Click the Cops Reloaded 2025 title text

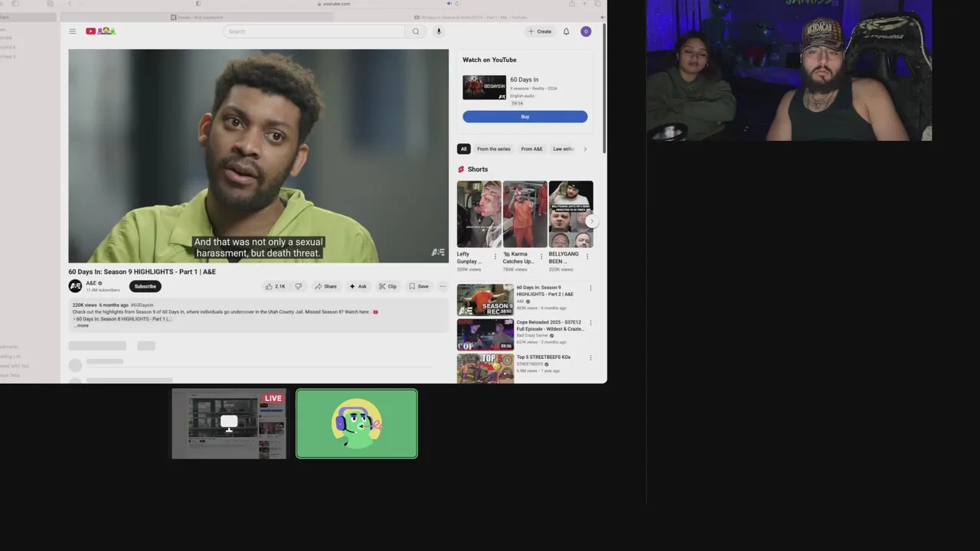pos(549,325)
